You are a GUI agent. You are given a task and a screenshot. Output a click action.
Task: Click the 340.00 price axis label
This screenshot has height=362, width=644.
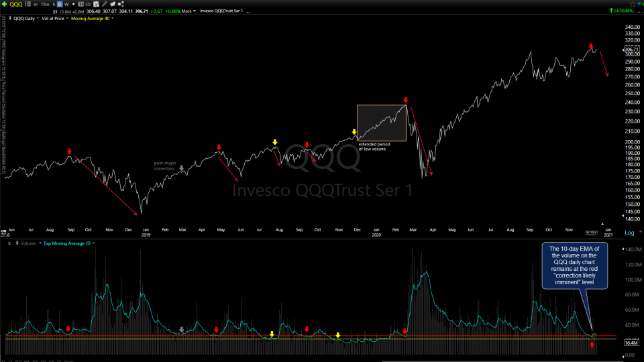tap(633, 27)
